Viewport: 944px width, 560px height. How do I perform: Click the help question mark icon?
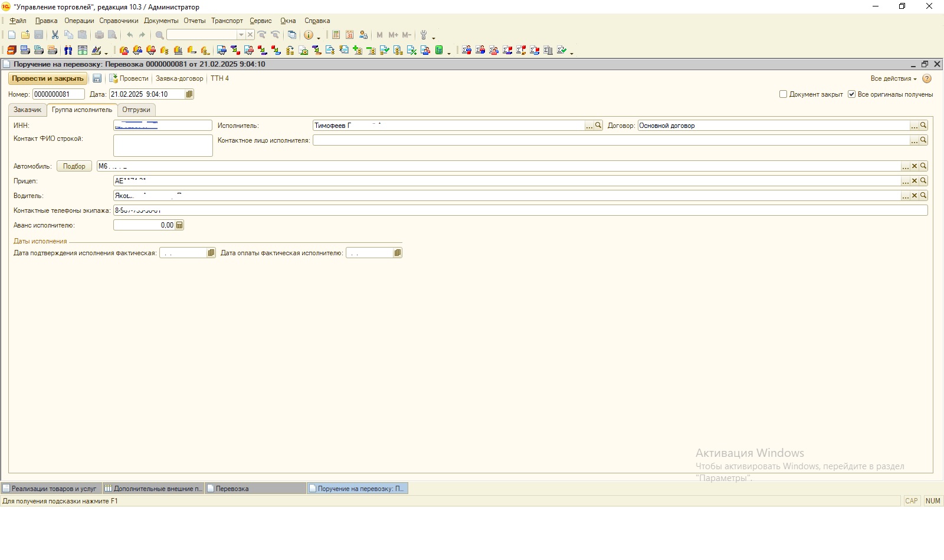[x=927, y=78]
